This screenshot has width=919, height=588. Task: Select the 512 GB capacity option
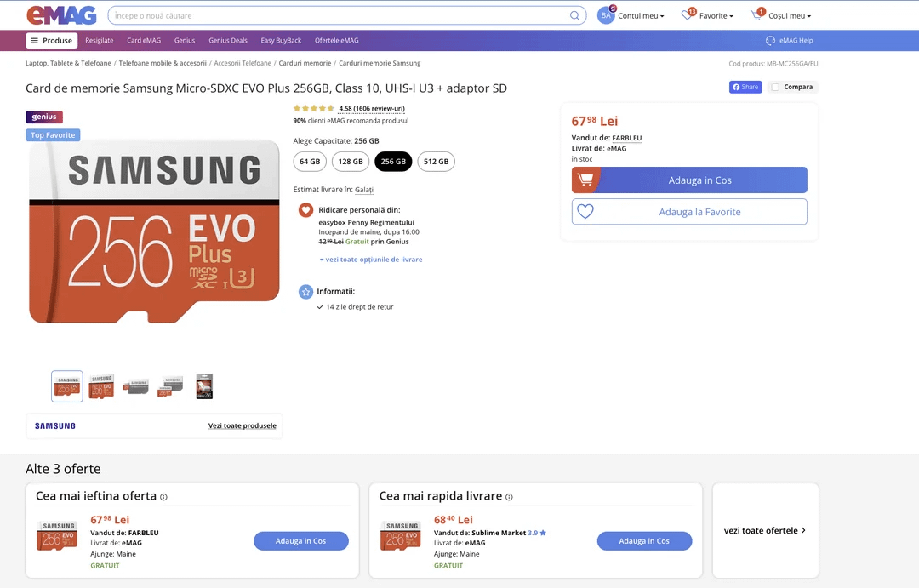[x=436, y=162]
